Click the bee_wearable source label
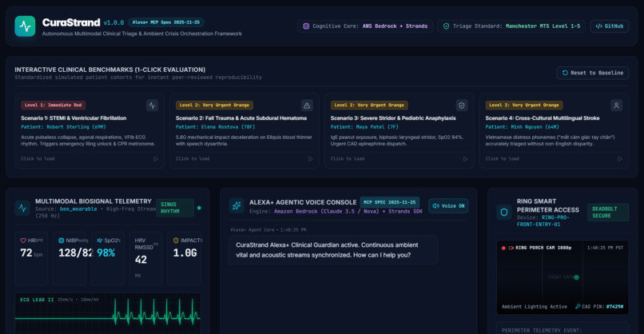The width and height of the screenshot is (644, 334). pos(78,209)
